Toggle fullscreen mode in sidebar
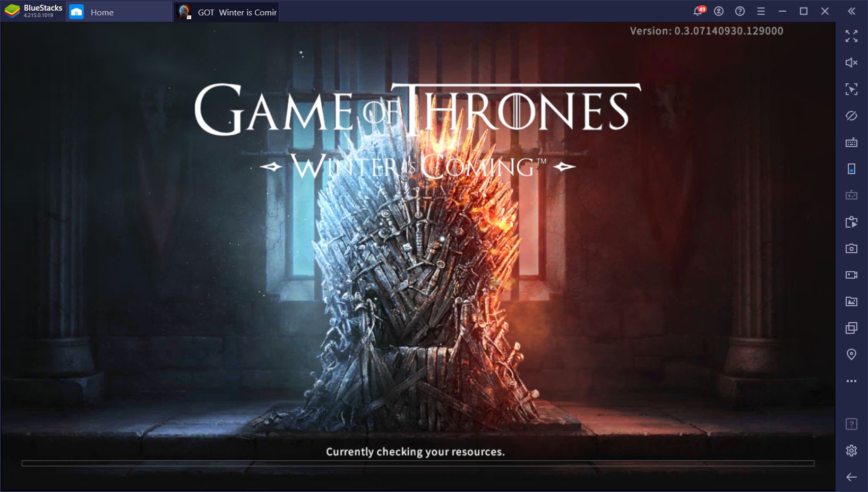The height and width of the screenshot is (492, 868). tap(852, 36)
